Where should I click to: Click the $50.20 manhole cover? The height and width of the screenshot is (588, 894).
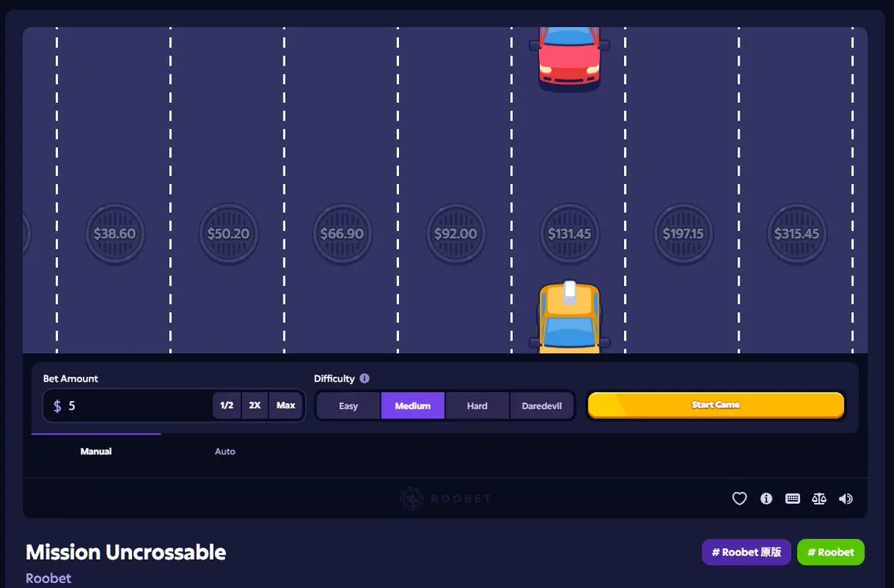[x=228, y=233]
